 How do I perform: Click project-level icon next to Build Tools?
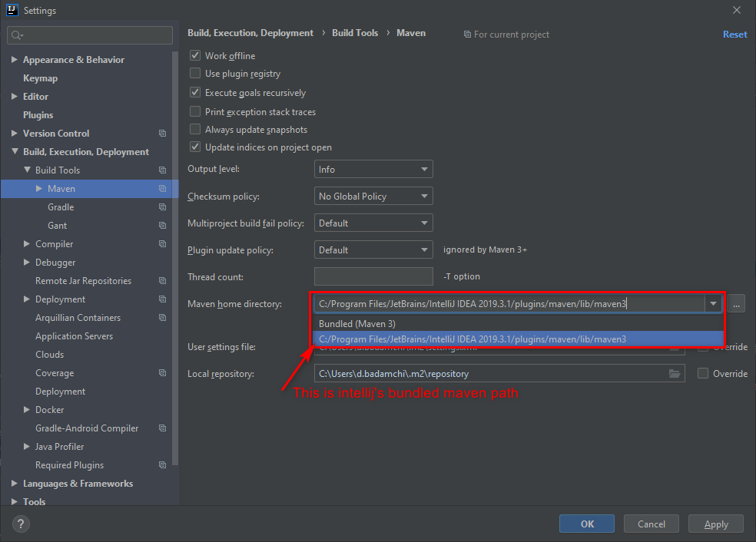click(x=162, y=170)
